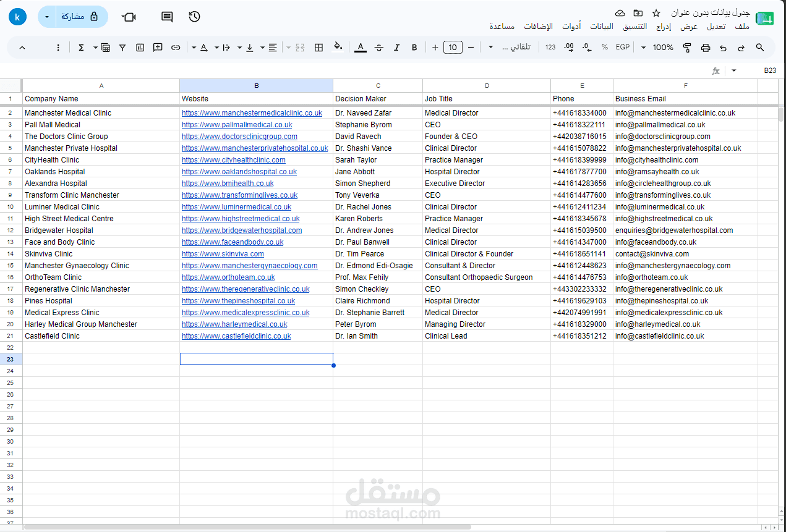This screenshot has width=786, height=532.
Task: Open the عرض menu
Action: [x=690, y=27]
